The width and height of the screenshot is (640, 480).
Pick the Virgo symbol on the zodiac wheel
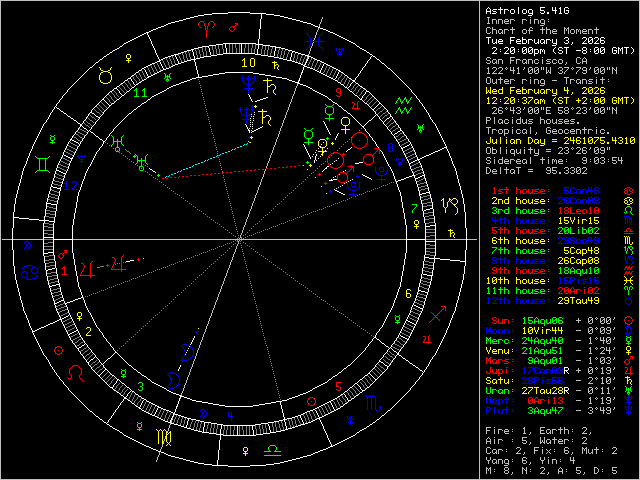[x=162, y=437]
